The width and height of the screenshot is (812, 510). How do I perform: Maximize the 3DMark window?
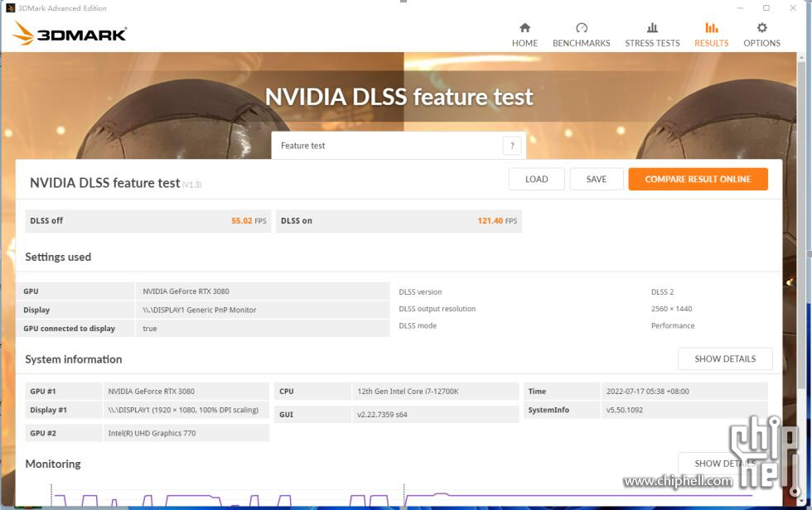click(766, 7)
